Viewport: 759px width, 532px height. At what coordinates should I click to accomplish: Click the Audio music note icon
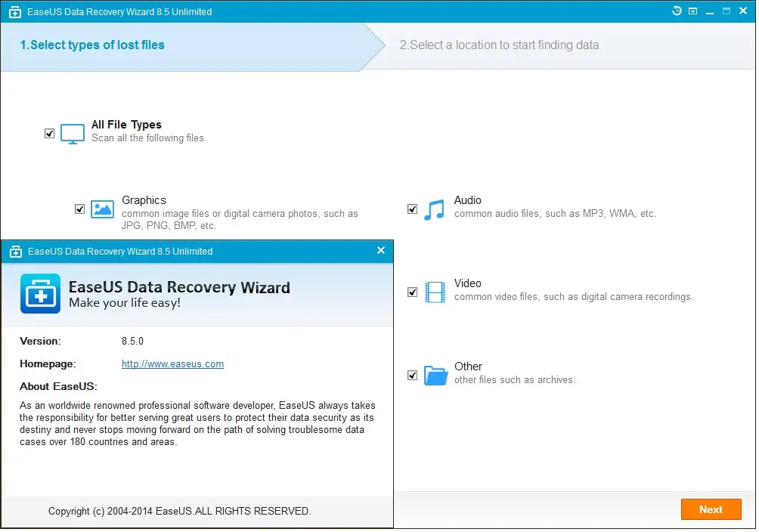[434, 209]
